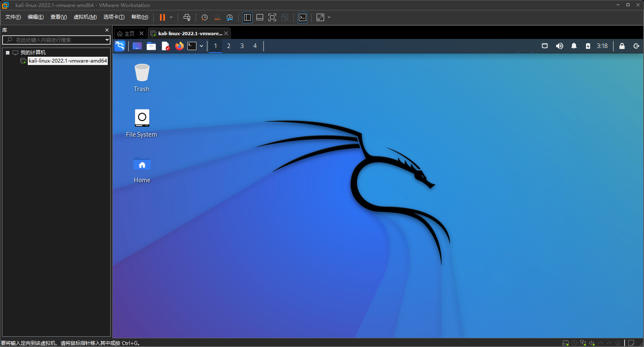Image resolution: width=644 pixels, height=347 pixels.
Task: Open the 虚拟机(M) menu
Action: (85, 17)
